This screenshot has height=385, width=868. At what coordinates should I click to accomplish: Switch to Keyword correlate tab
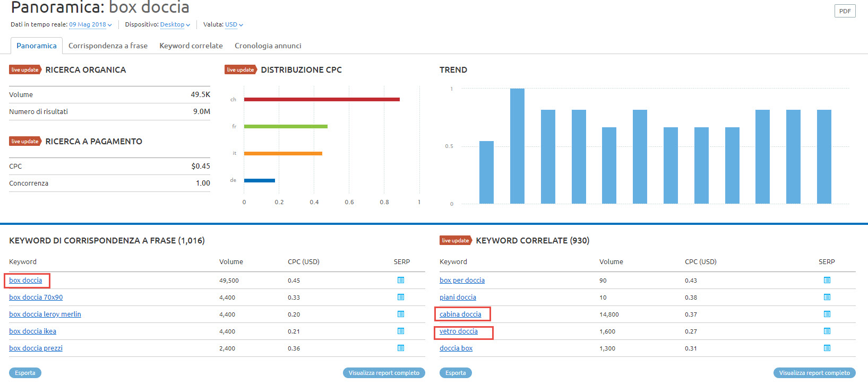tap(191, 46)
